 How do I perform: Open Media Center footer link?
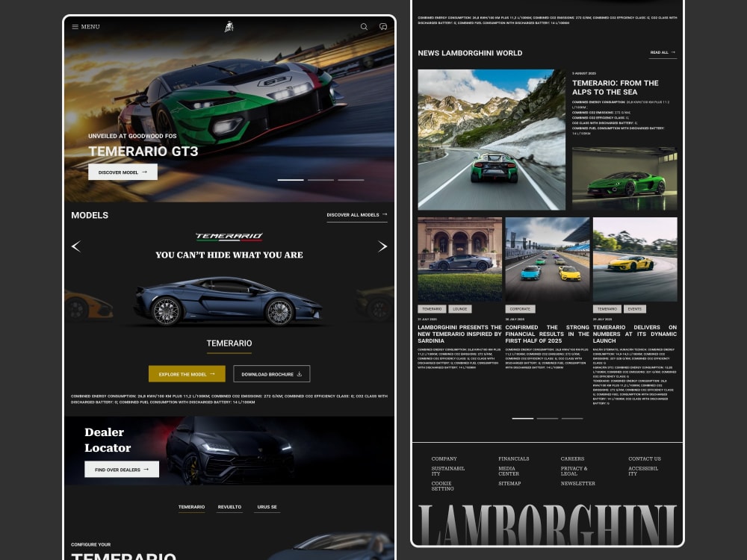click(x=509, y=471)
